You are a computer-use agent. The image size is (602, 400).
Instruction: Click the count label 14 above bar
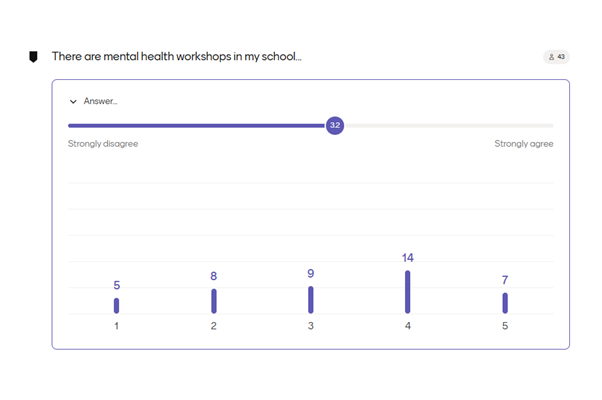407,258
